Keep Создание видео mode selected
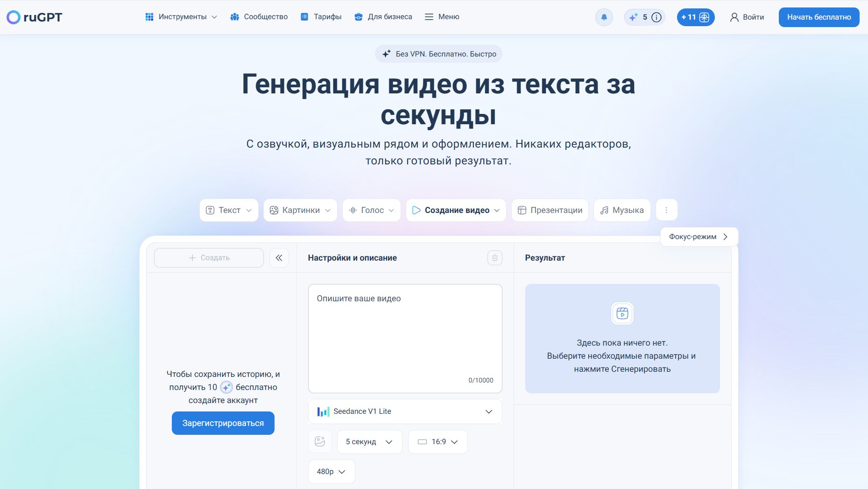The height and width of the screenshot is (489, 868). (456, 210)
